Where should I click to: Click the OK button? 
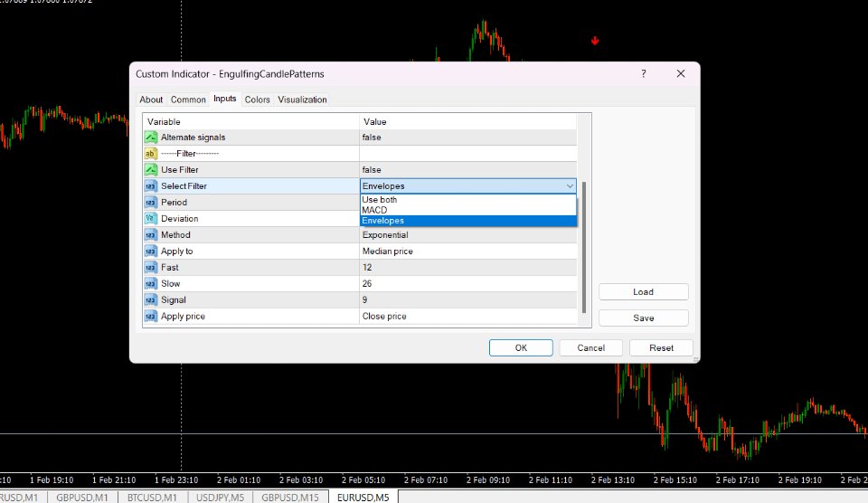pyautogui.click(x=521, y=348)
